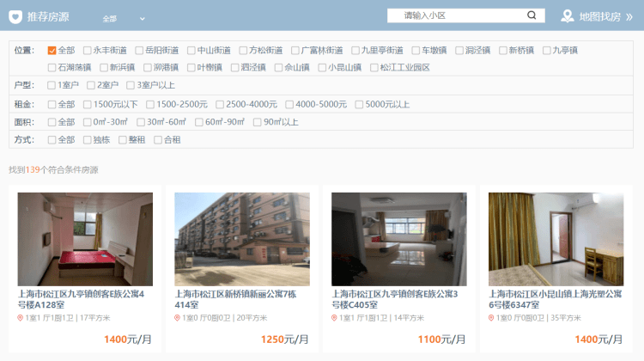
Task: Click the map location pin icon
Action: point(568,16)
